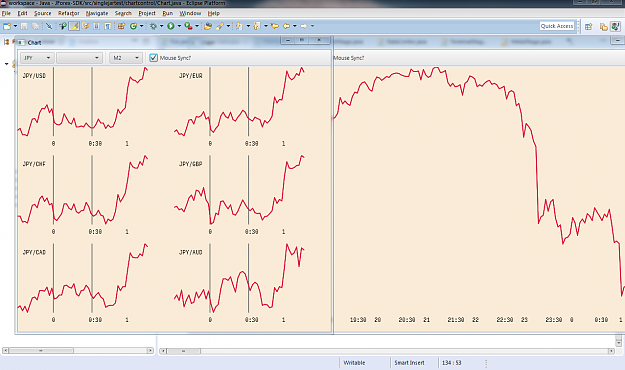Click the Chart window title icon

point(21,42)
